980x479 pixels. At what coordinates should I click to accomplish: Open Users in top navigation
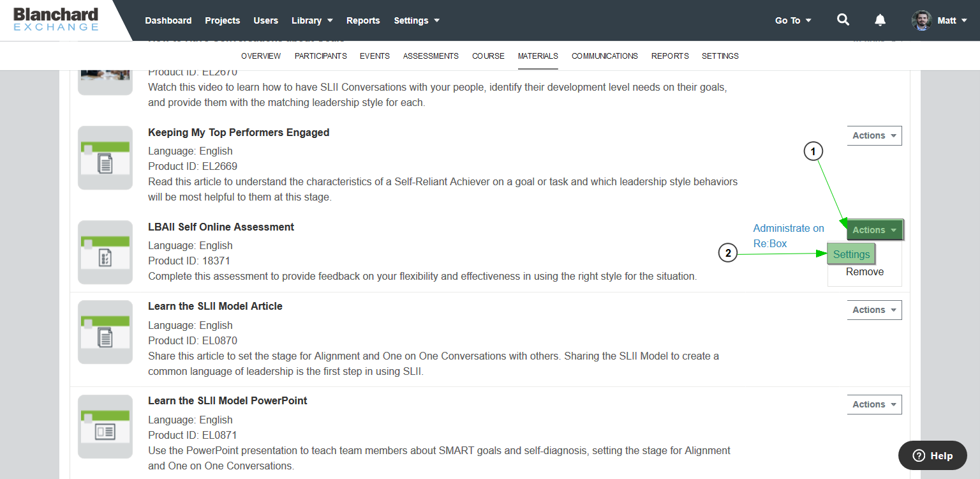pyautogui.click(x=265, y=20)
